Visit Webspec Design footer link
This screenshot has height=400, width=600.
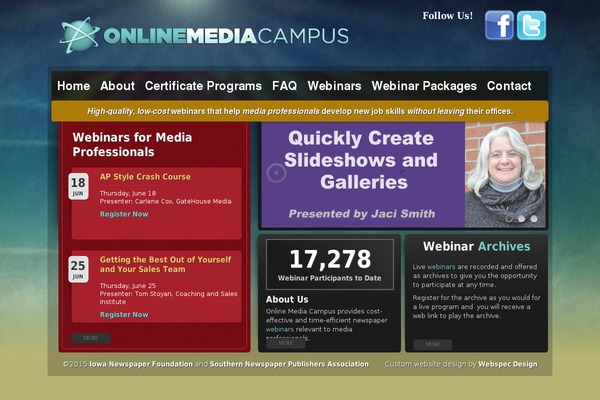tap(508, 364)
